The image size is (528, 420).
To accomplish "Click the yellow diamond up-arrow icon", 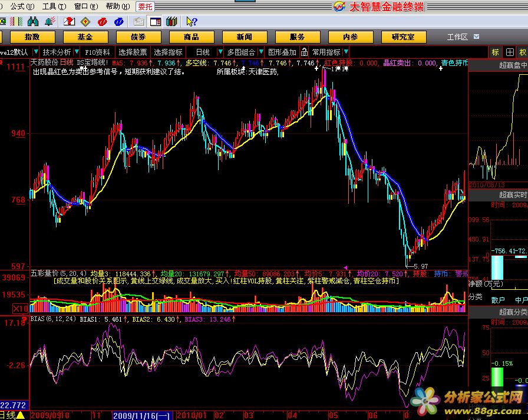I will click(x=85, y=22).
